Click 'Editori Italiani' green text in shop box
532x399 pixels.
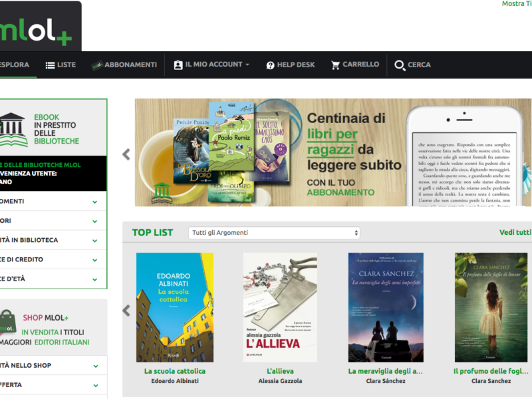(x=62, y=342)
